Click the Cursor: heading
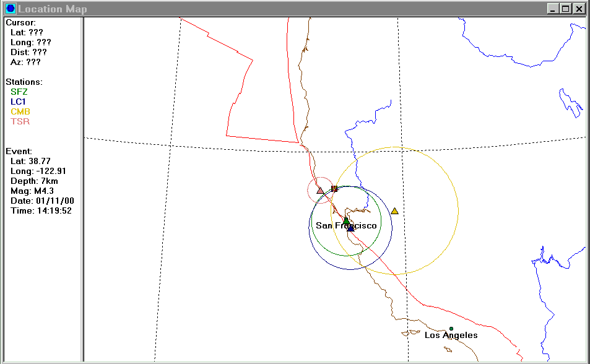The image size is (590, 364). [x=20, y=22]
